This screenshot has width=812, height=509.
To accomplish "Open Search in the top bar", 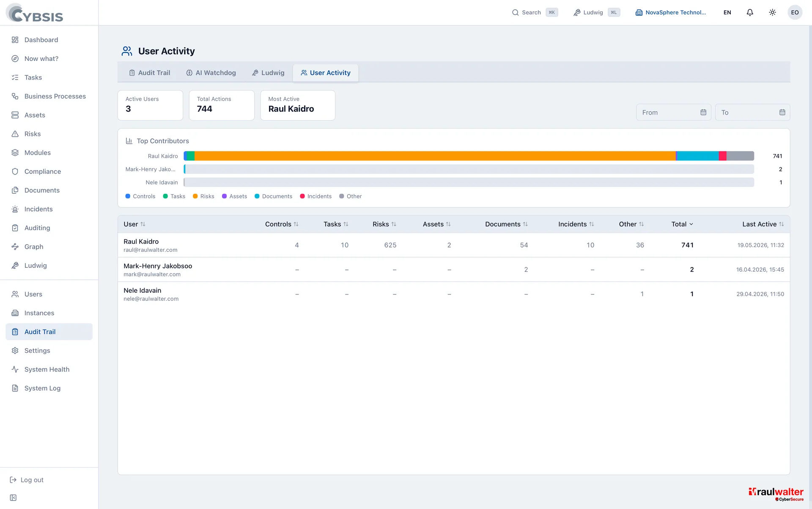I will point(535,12).
